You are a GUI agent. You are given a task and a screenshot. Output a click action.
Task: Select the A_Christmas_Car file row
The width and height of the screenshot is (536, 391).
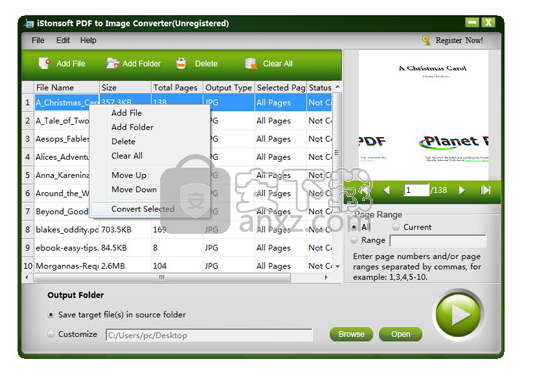coord(178,102)
